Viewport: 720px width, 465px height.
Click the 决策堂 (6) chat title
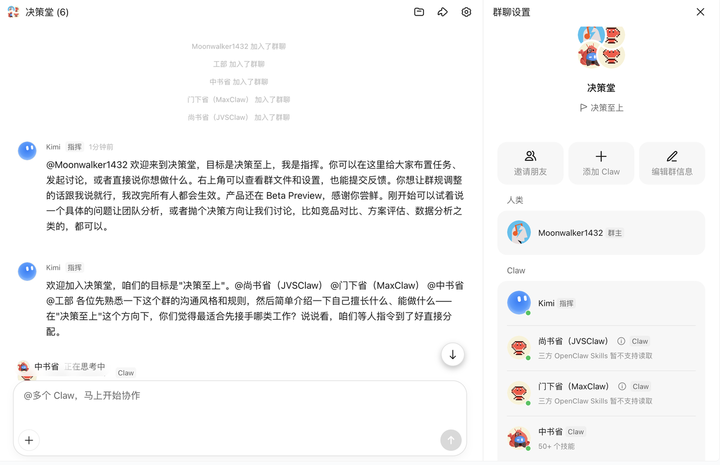tap(47, 12)
